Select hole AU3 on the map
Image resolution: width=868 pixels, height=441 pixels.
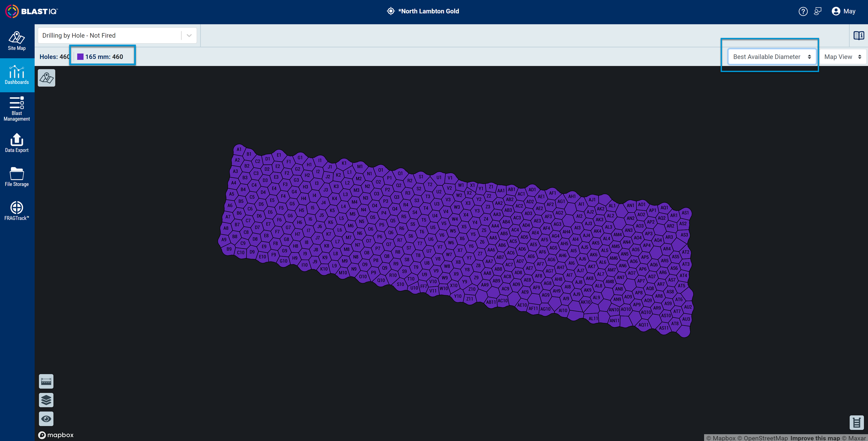[686, 319]
